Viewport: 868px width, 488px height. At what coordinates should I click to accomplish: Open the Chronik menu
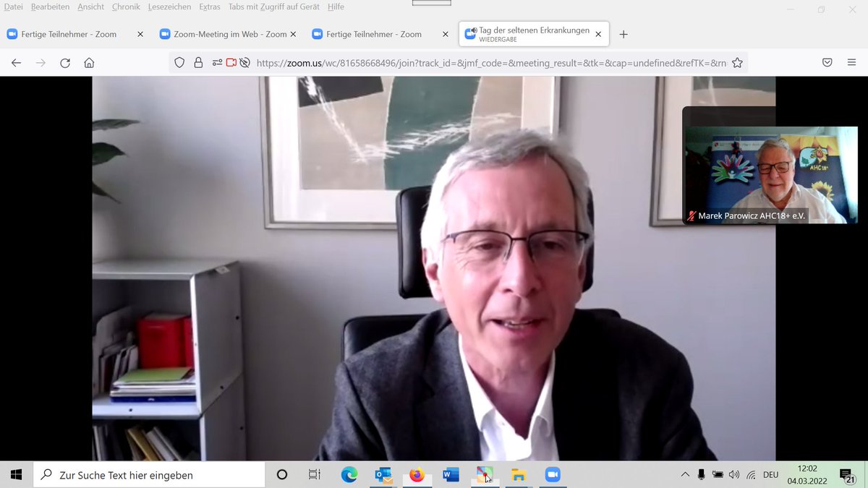pos(126,7)
